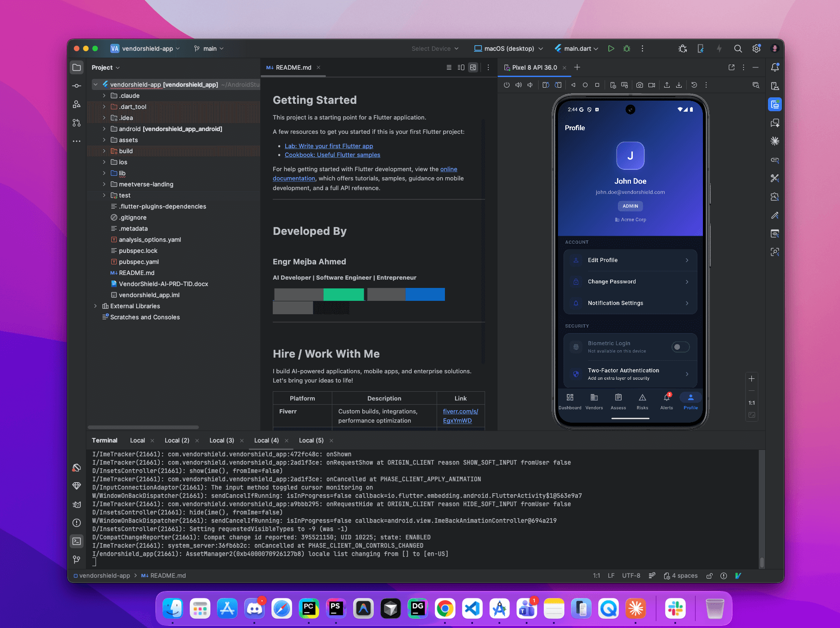Screen dimensions: 840x628
Task: Open the Cookbook: Useful Flutter samples link
Action: (x=332, y=155)
